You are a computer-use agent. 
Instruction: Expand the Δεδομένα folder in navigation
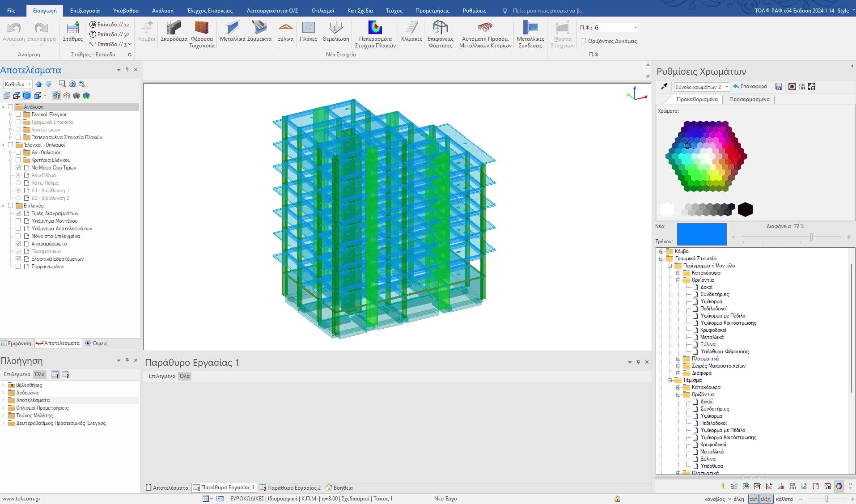tap(4, 393)
